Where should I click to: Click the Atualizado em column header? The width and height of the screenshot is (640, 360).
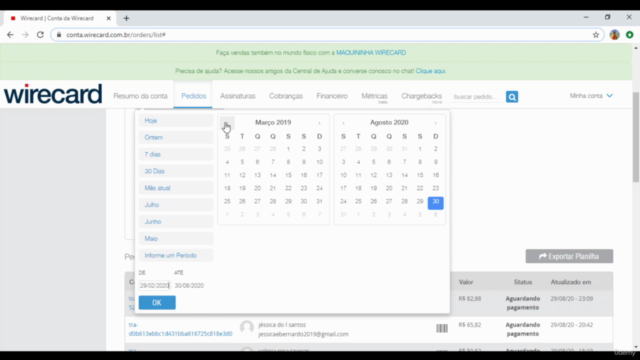coord(571,282)
